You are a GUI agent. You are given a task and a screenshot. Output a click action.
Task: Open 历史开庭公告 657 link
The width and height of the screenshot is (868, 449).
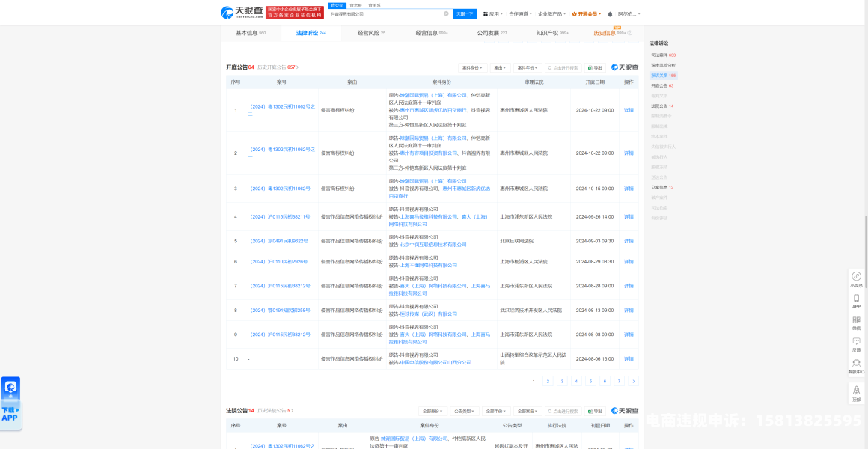pos(278,67)
